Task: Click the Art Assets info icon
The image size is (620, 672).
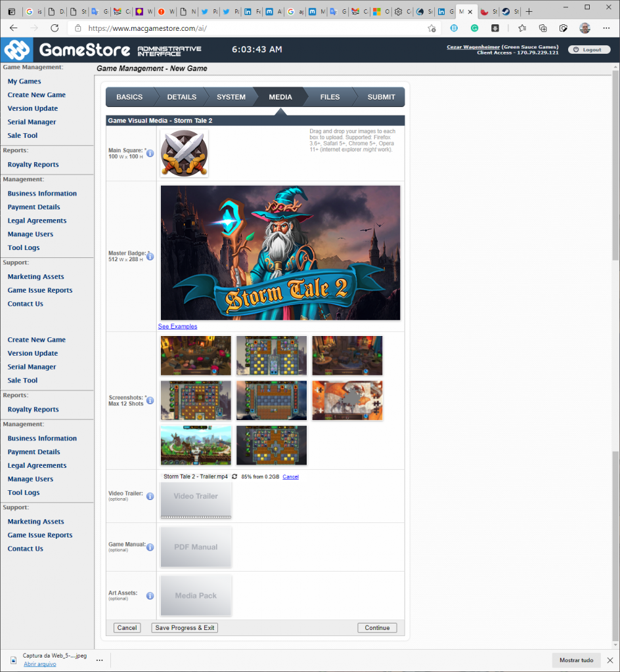Action: pos(150,596)
